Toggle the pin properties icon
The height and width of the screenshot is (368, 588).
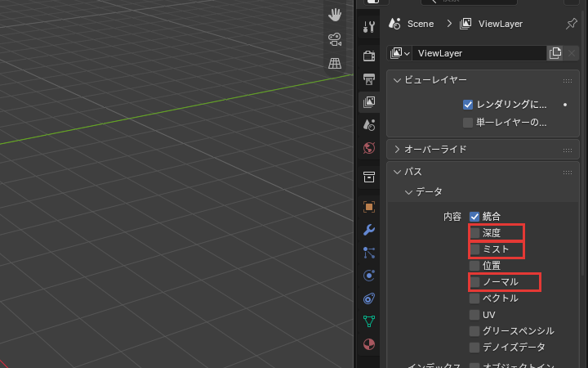[571, 24]
